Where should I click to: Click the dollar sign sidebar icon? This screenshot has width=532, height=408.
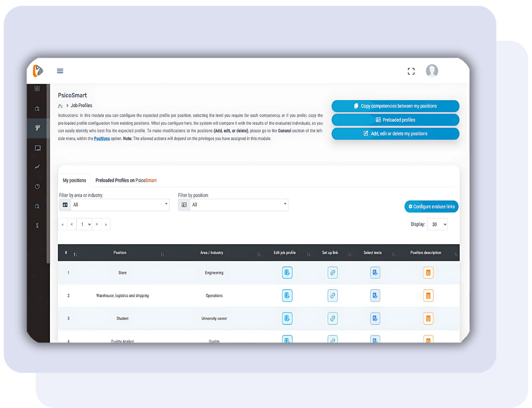(x=37, y=226)
